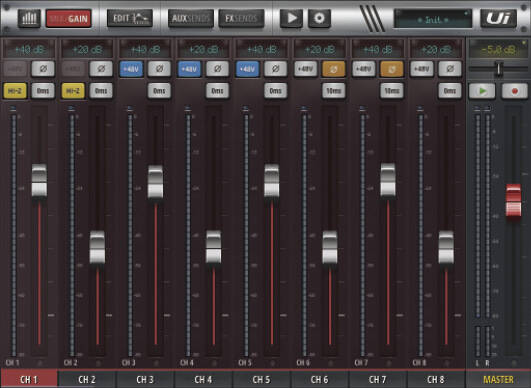Select the CH 1 bottom tab
The height and width of the screenshot is (388, 531).
(x=29, y=379)
